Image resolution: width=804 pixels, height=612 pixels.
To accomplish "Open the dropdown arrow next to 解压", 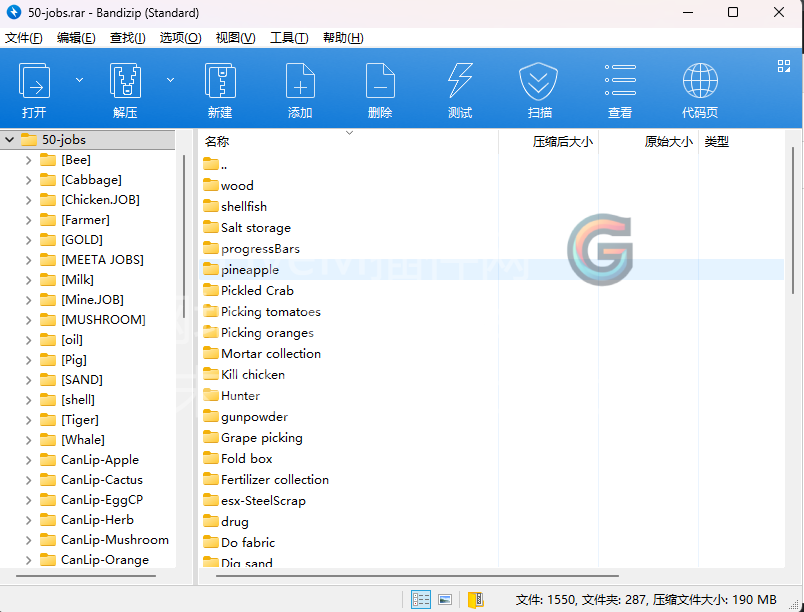I will click(170, 80).
